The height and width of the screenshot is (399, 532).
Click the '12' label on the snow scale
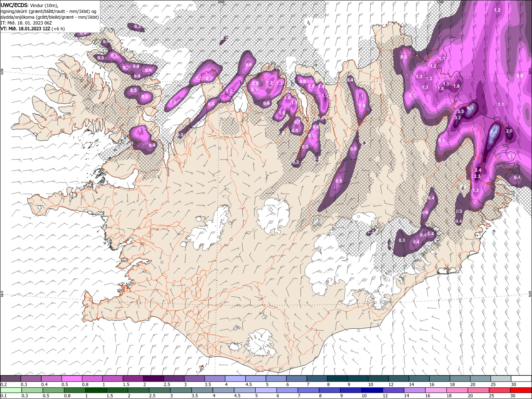point(391,384)
